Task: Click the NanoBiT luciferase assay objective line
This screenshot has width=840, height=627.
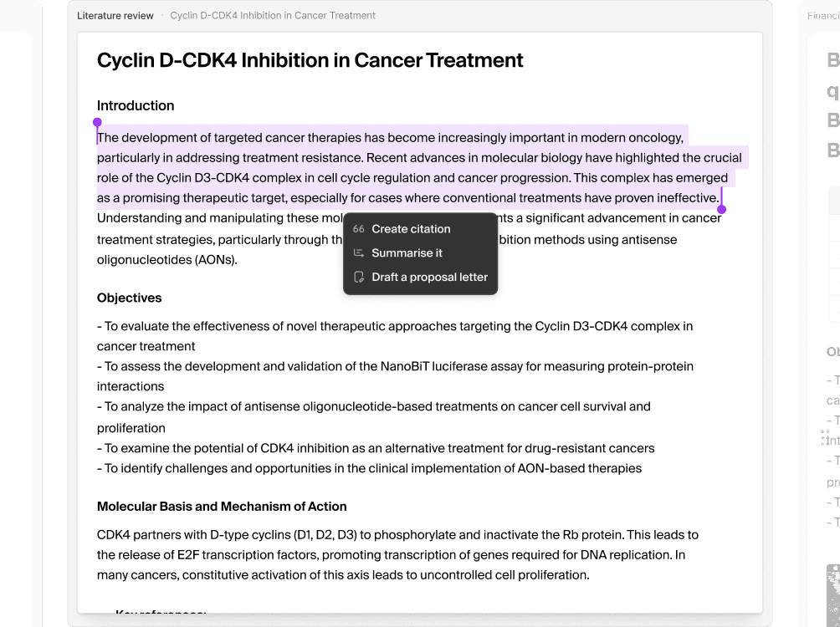Action: coord(396,376)
